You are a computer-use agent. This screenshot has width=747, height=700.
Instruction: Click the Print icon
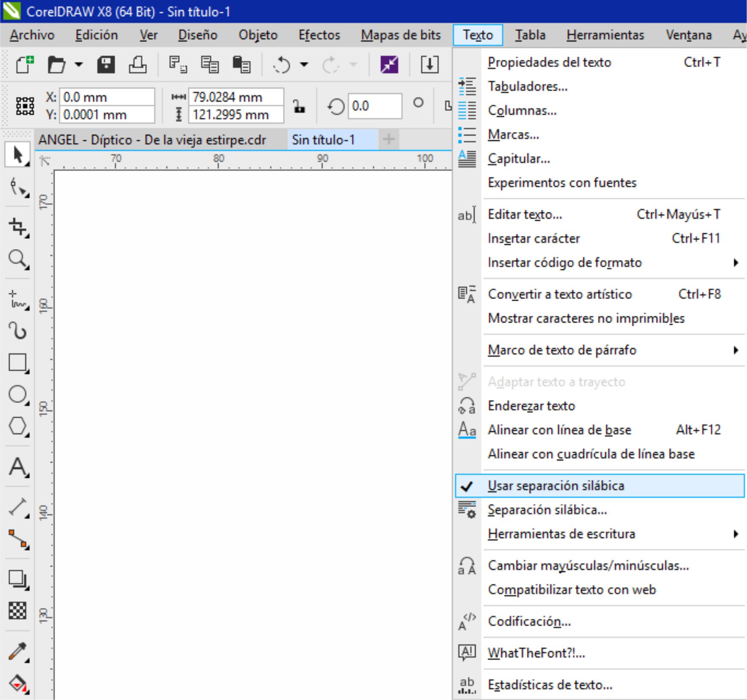point(138,65)
